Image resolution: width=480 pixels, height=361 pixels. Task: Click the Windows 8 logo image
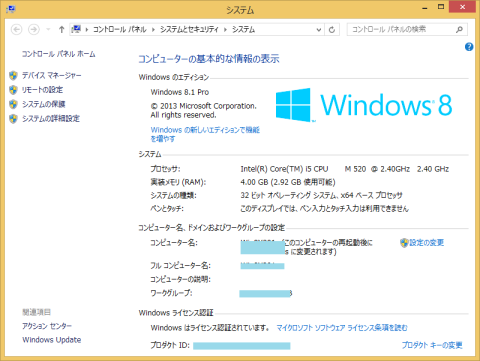coord(364,105)
